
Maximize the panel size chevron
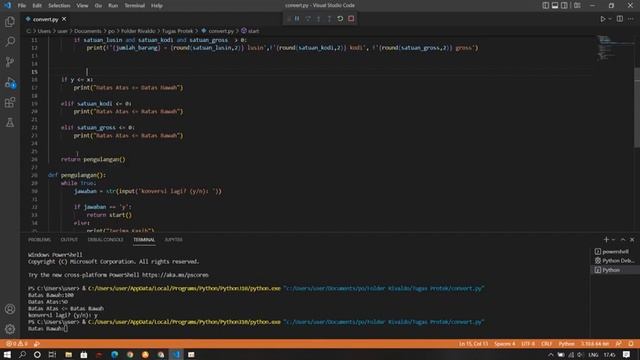pyautogui.click(x=623, y=240)
